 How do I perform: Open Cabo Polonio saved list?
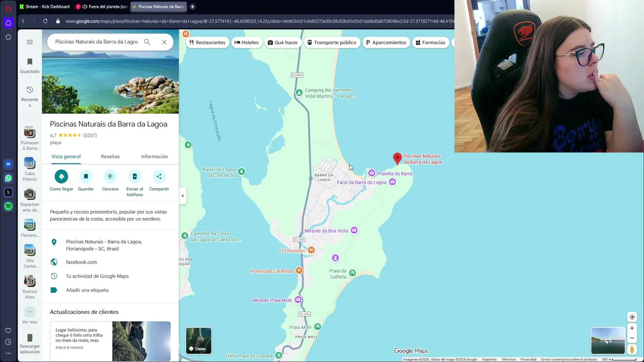(x=30, y=170)
